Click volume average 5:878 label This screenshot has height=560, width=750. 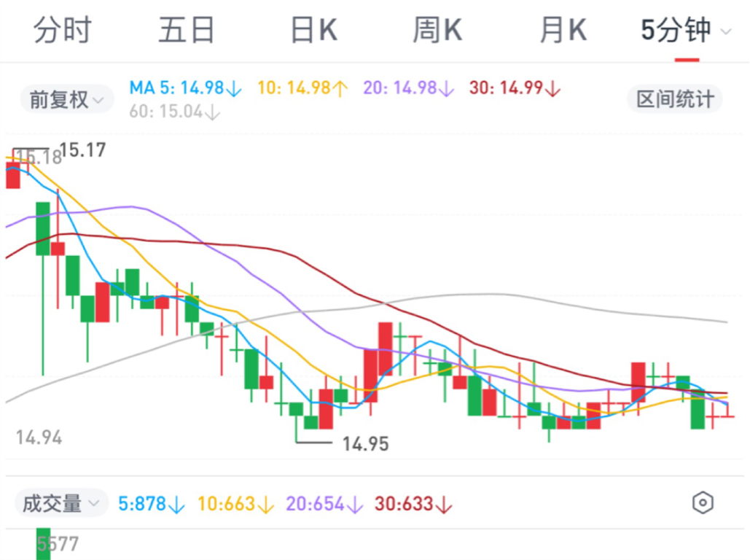151,504
